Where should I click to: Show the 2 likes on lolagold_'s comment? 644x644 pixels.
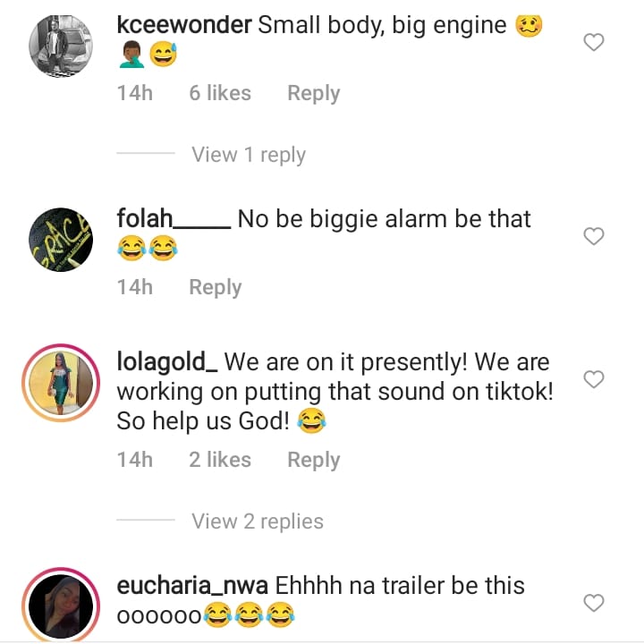point(219,460)
